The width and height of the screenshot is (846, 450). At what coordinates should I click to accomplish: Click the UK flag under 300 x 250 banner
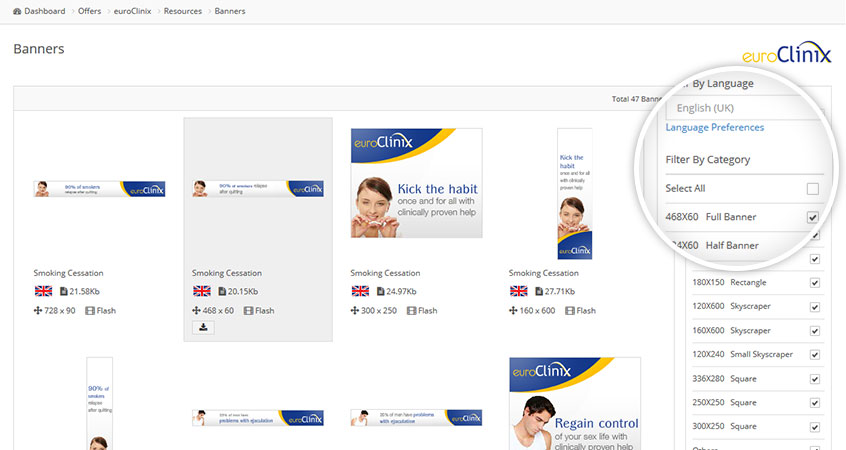click(360, 291)
